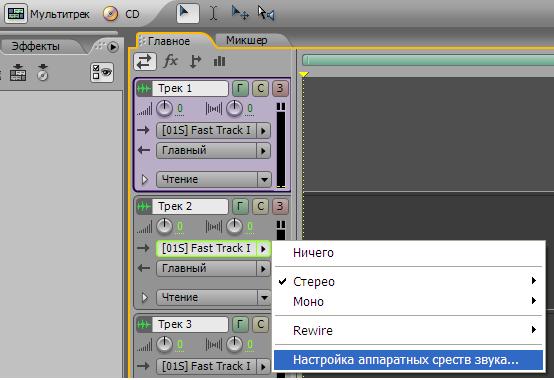Screen dimensions: 554x380
Task: Mute Трек 3 with Г button
Action: (240, 324)
